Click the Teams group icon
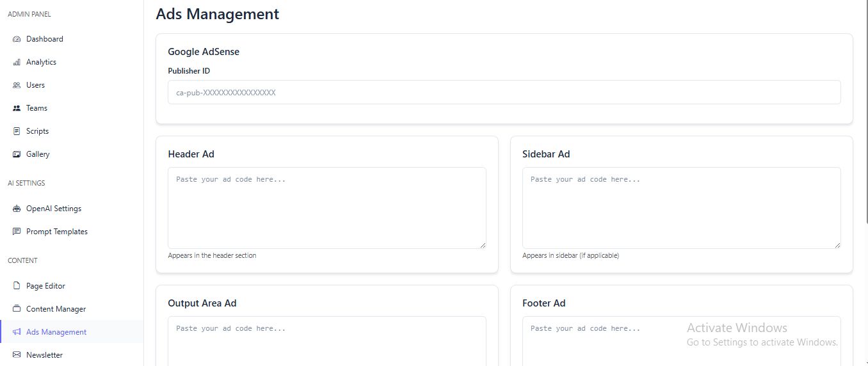The image size is (868, 366). click(x=17, y=108)
